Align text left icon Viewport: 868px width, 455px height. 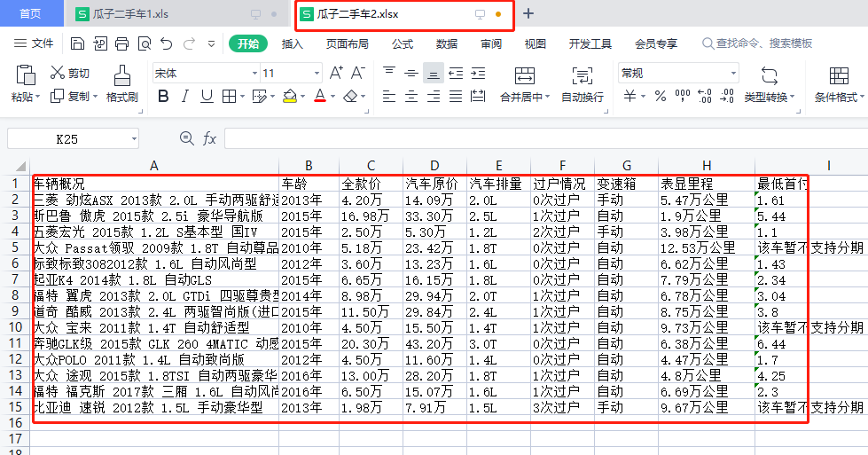point(389,97)
